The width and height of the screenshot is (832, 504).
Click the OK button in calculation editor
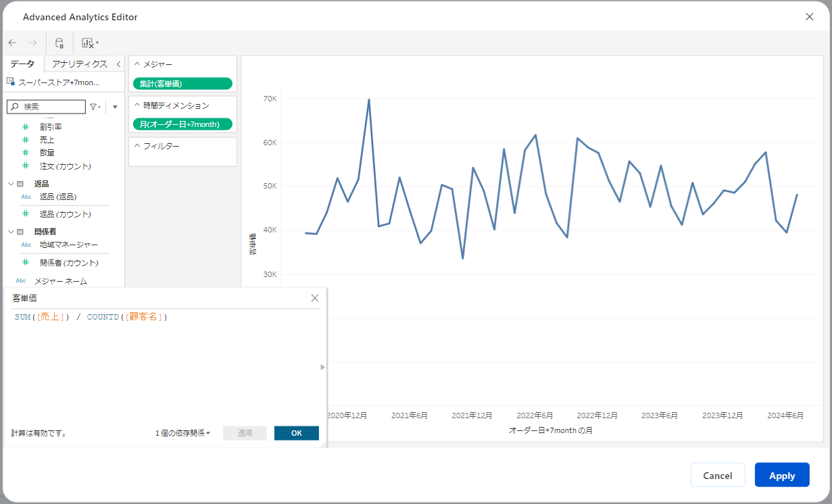(x=296, y=433)
